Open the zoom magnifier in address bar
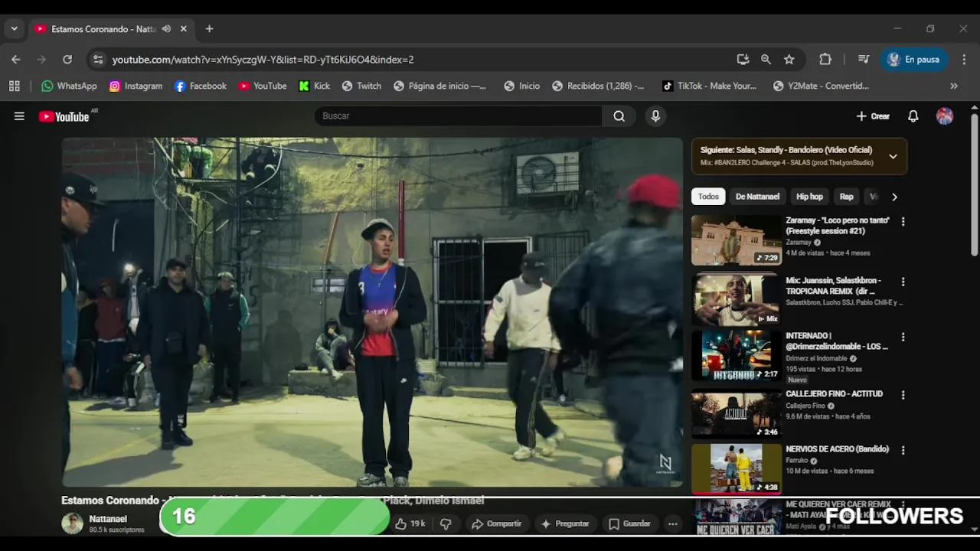The height and width of the screenshot is (551, 980). [766, 59]
